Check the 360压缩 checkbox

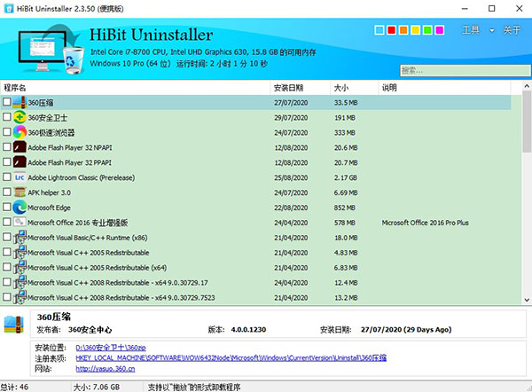point(7,103)
